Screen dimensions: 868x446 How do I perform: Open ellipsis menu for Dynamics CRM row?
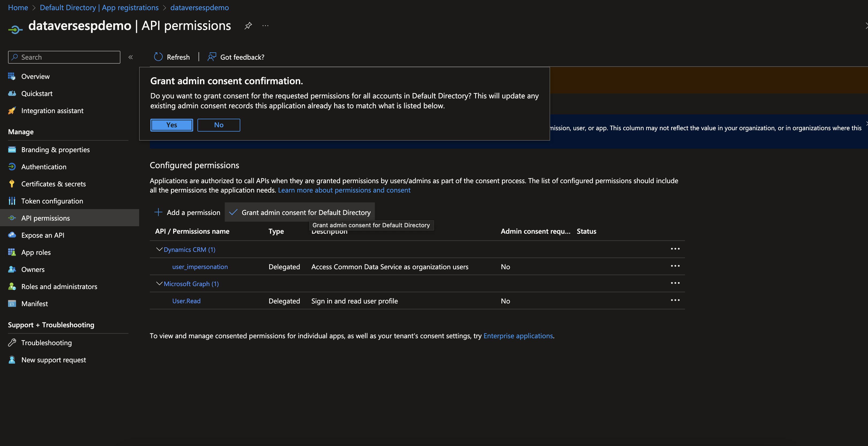click(x=675, y=249)
